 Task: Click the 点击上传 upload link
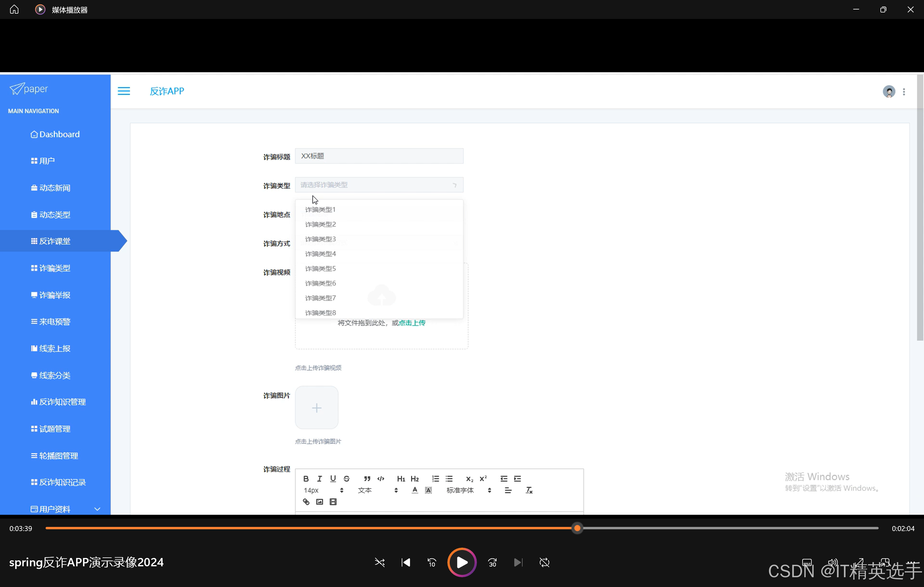[412, 323]
